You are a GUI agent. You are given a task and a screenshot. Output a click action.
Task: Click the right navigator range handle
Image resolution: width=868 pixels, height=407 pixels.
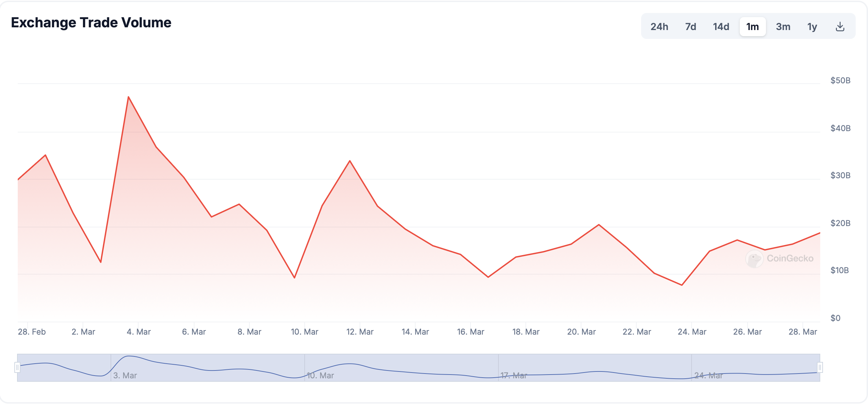pos(820,367)
